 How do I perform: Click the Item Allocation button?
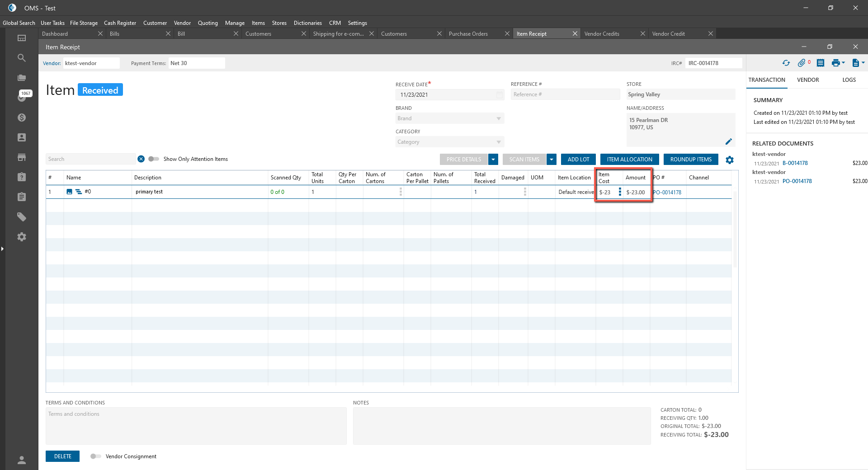[x=629, y=160]
